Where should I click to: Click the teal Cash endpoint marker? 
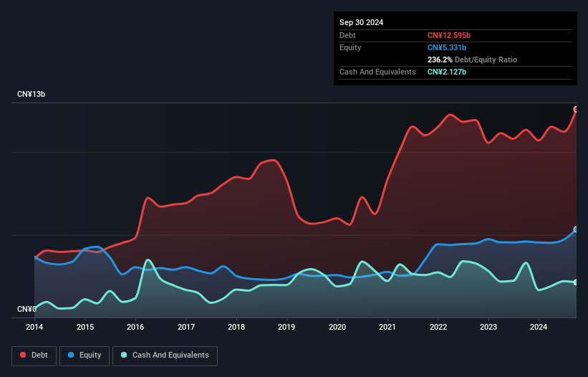tap(576, 282)
